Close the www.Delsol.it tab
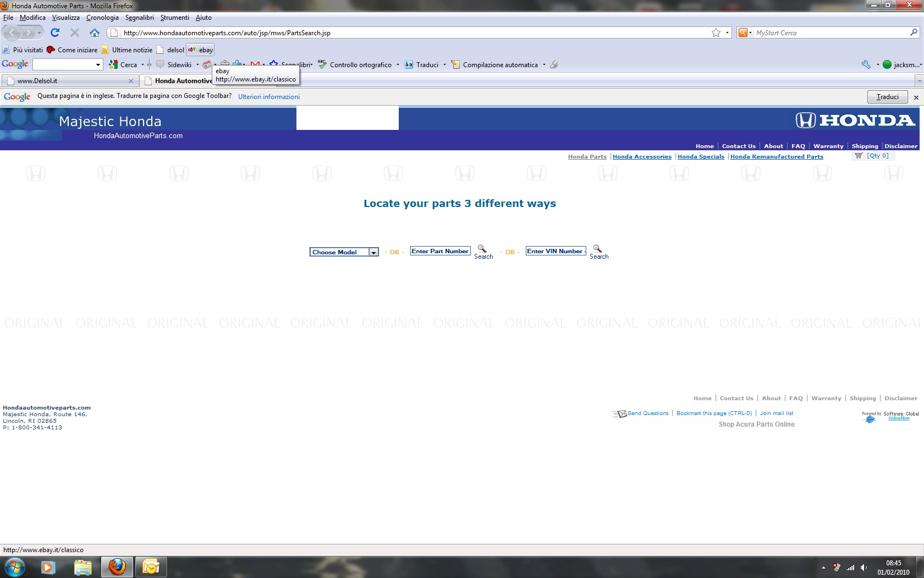 pos(130,81)
